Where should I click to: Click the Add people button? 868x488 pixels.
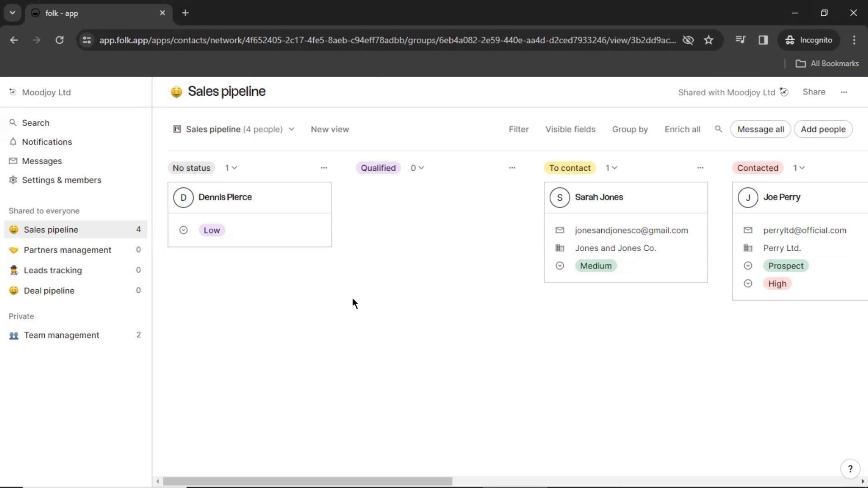point(823,129)
